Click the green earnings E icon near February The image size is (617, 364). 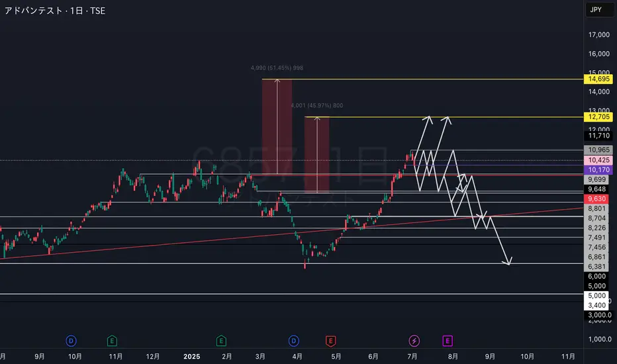tap(220, 341)
